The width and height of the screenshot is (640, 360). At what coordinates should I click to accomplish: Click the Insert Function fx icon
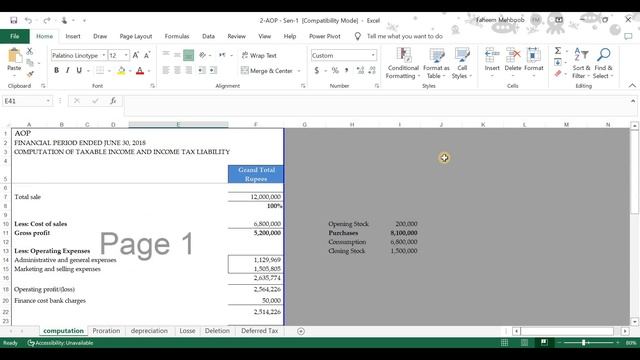click(x=113, y=101)
